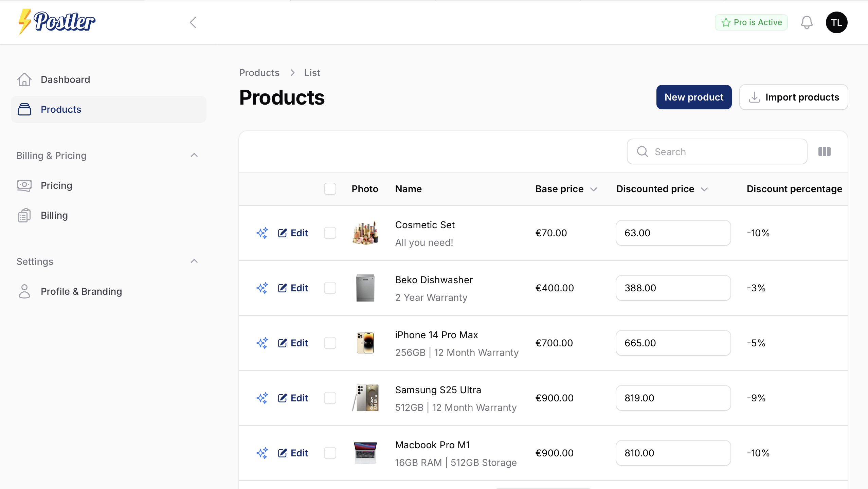Screen dimensions: 868x489
Task: Go to Dashboard in the sidebar
Action: [x=65, y=79]
